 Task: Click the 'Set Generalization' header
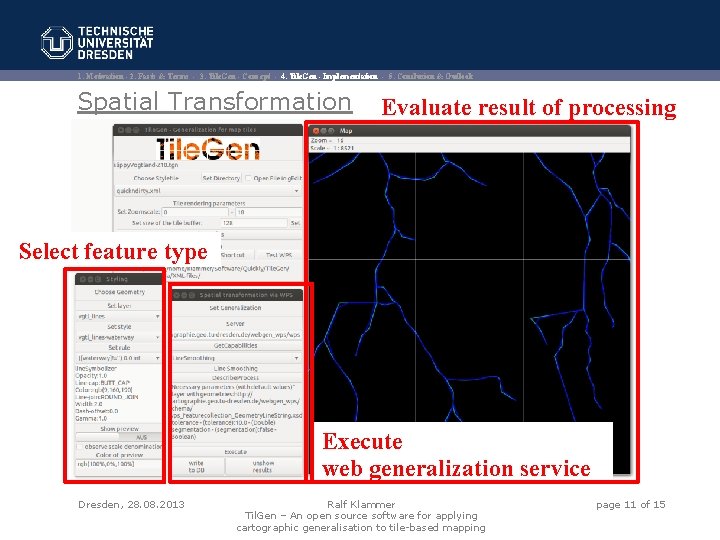pyautogui.click(x=236, y=308)
